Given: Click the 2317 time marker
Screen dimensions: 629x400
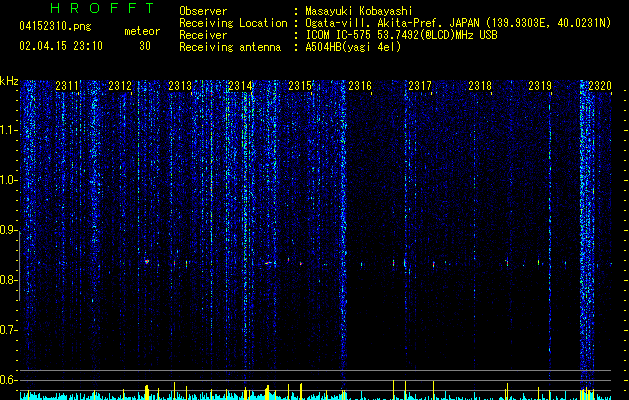Looking at the screenshot, I should click(x=420, y=86).
